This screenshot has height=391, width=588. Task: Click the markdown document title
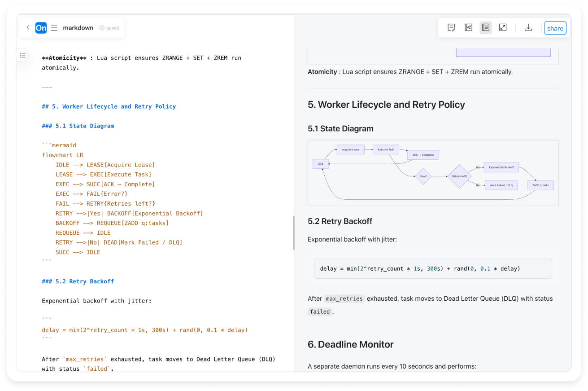tap(78, 28)
